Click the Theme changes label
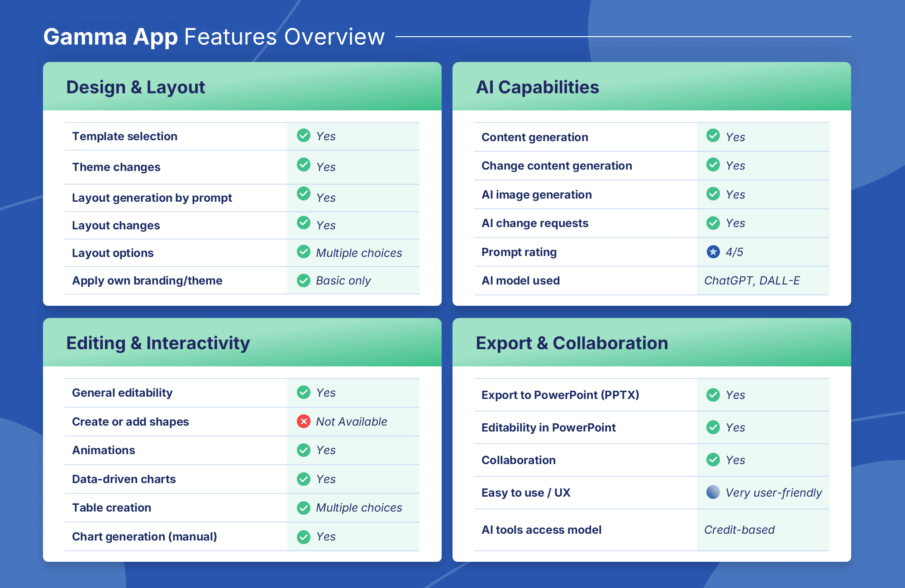Viewport: 905px width, 588px height. point(116,167)
